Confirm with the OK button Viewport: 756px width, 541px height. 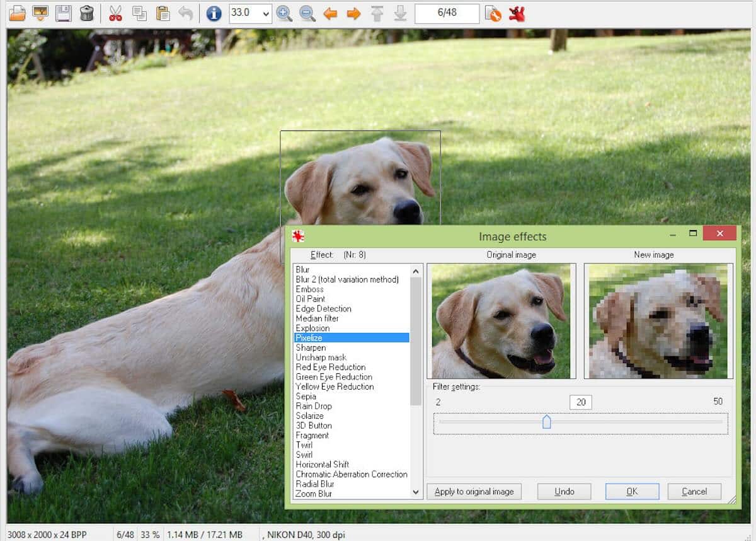point(632,491)
